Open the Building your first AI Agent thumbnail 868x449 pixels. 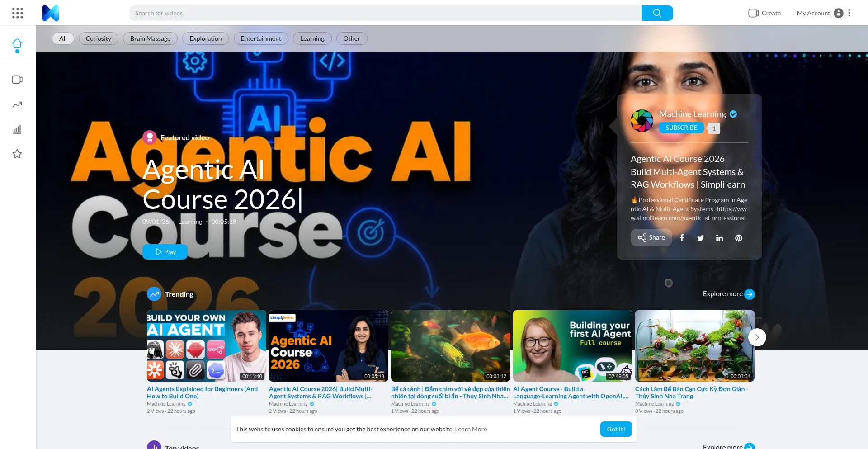573,346
